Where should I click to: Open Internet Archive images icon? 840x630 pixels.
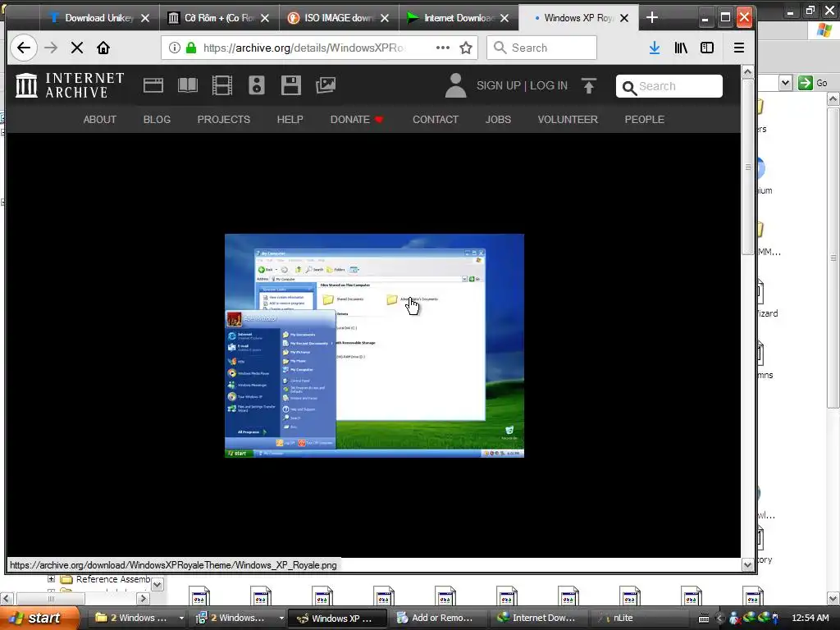pos(326,85)
